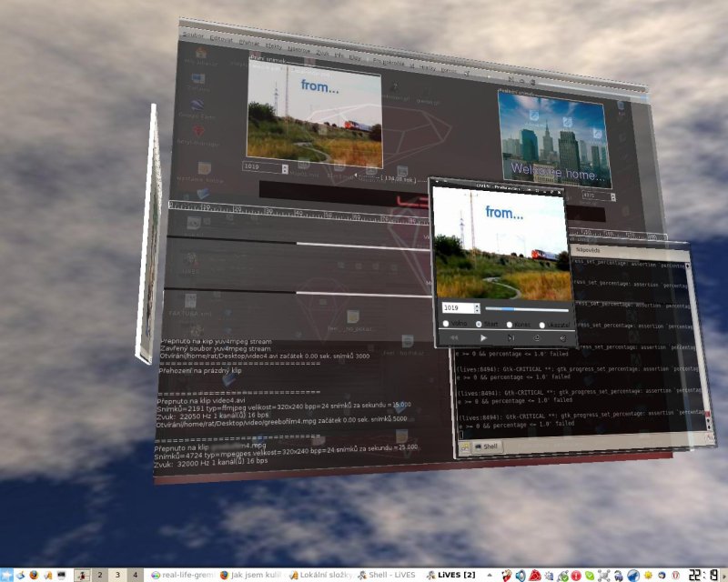Select the Start radio button
728x582 pixels.
[479, 324]
